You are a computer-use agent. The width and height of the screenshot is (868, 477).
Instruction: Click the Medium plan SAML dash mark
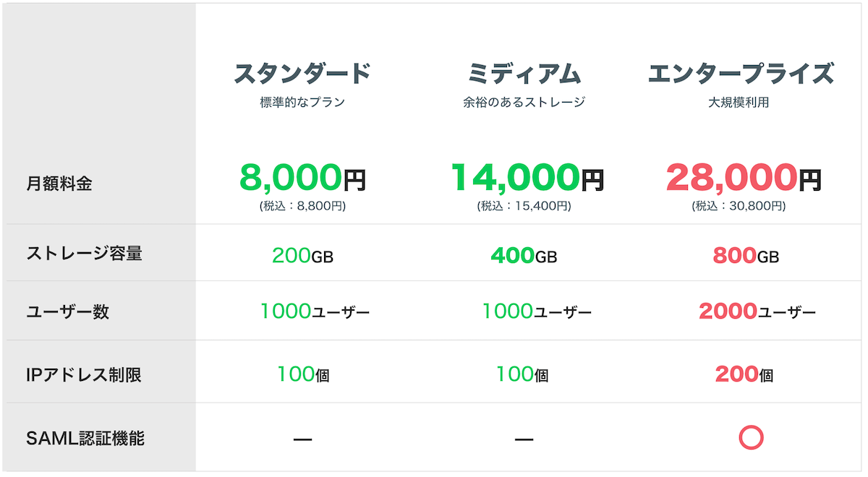click(x=524, y=439)
